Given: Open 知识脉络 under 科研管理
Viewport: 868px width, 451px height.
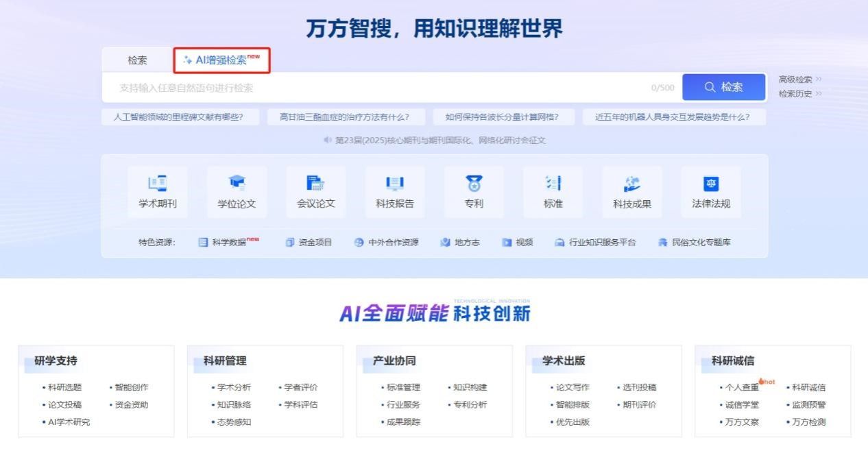Looking at the screenshot, I should (x=234, y=404).
